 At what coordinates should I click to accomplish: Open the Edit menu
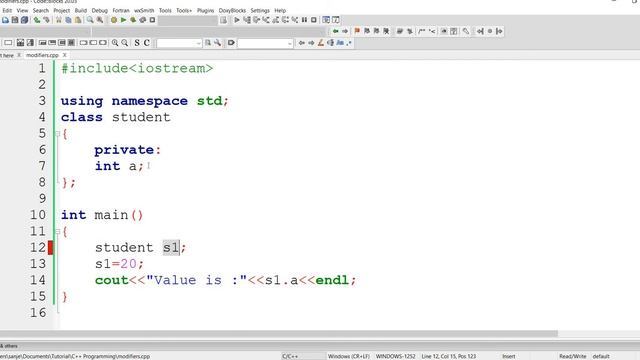coord(7,10)
